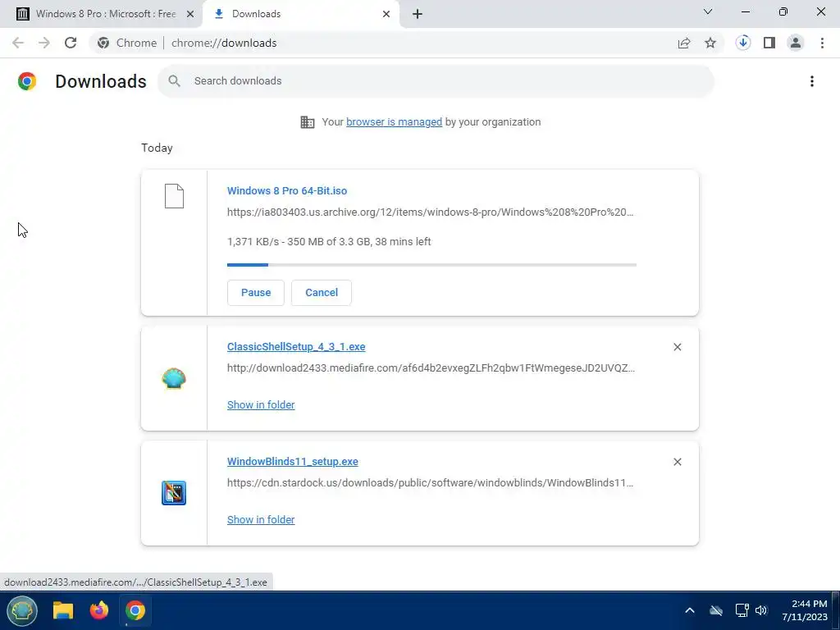Image resolution: width=840 pixels, height=630 pixels.
Task: Click the search magnifier icon
Action: [x=174, y=81]
